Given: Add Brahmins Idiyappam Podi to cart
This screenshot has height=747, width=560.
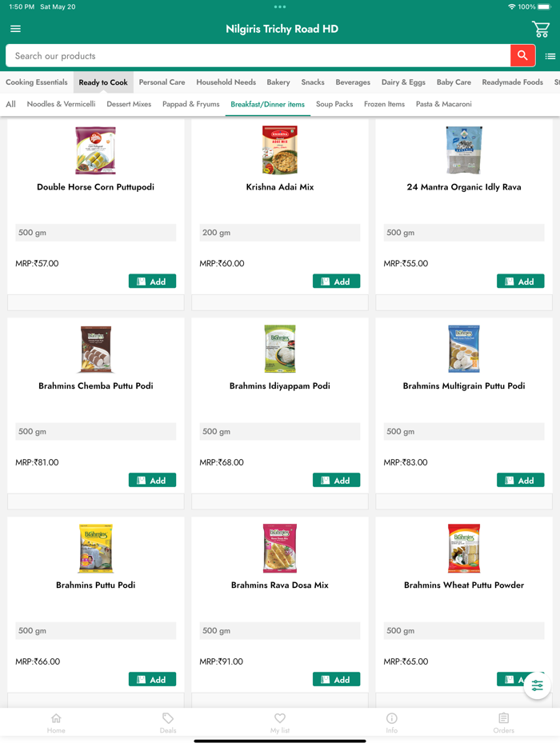Looking at the screenshot, I should pyautogui.click(x=336, y=480).
